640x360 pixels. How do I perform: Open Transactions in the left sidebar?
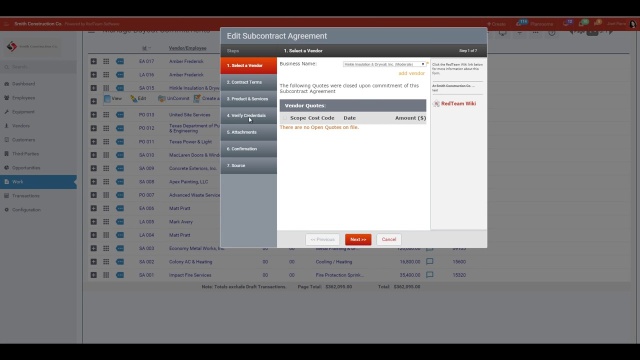[x=26, y=196]
